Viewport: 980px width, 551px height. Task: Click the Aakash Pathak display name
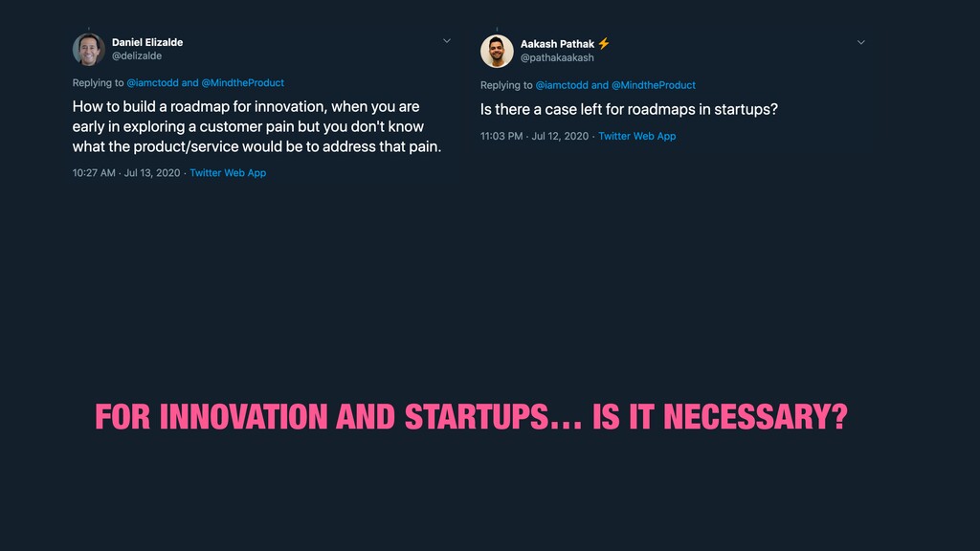[x=558, y=44]
